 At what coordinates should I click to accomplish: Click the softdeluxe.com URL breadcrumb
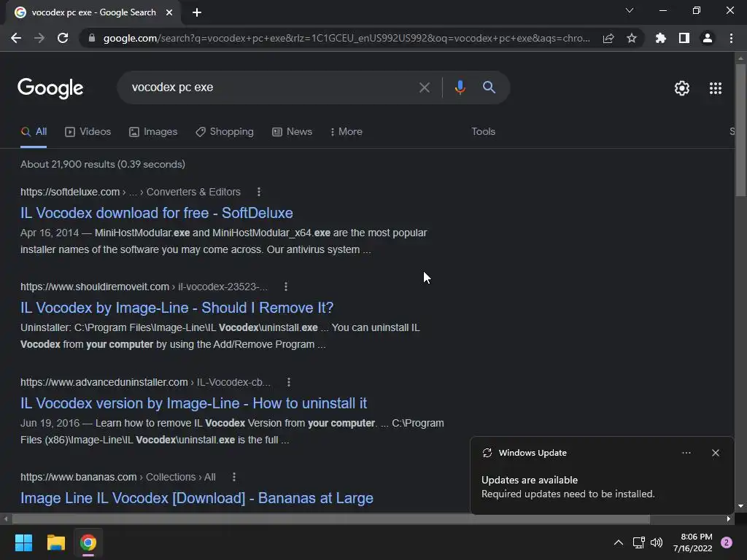[x=131, y=192]
